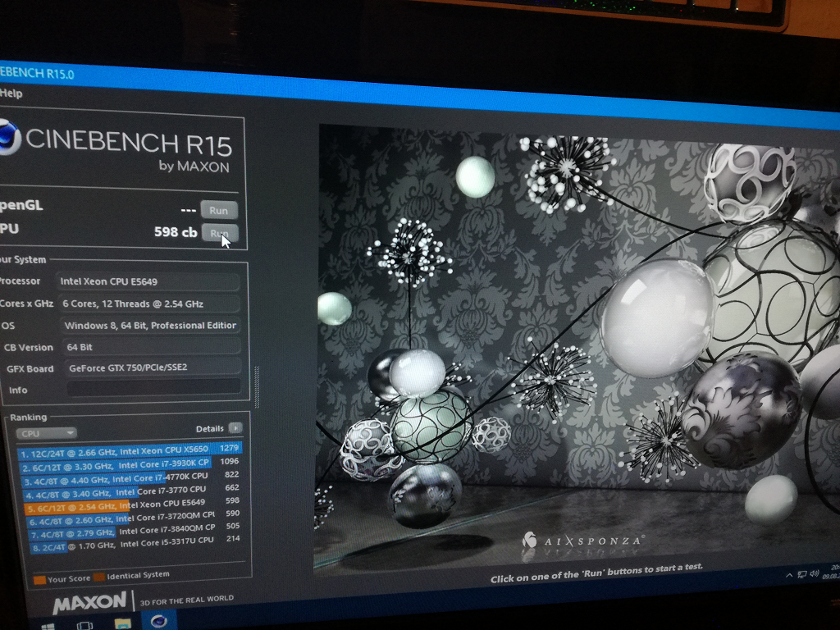Select the Cores x GHz field value
This screenshot has width=840, height=630.
pos(149,304)
